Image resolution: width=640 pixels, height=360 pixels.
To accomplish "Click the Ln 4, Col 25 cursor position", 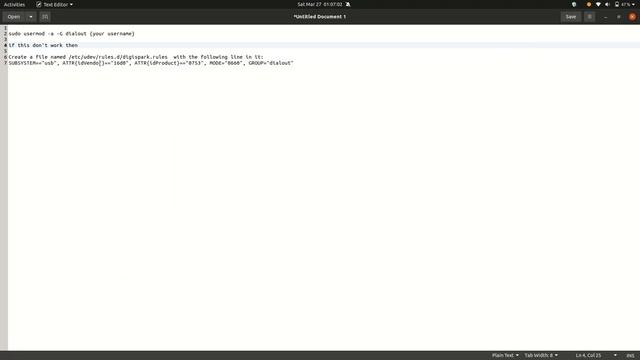I will pos(588,356).
